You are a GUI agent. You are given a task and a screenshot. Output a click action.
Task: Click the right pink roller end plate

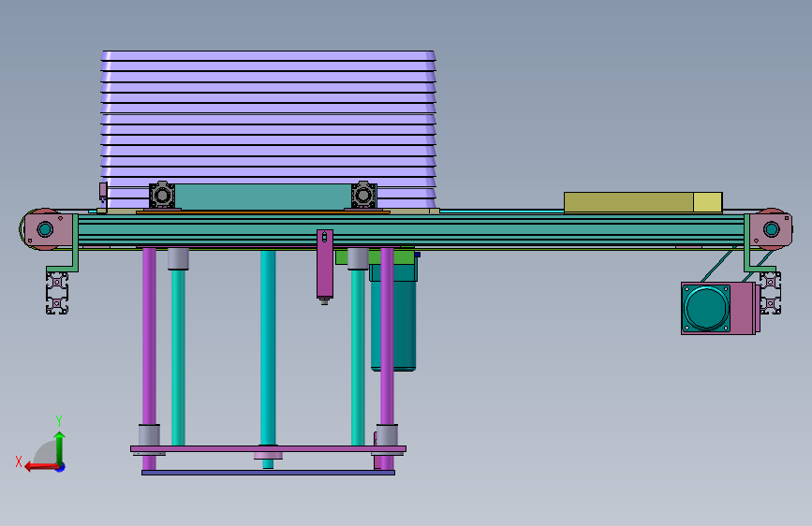pos(771,229)
